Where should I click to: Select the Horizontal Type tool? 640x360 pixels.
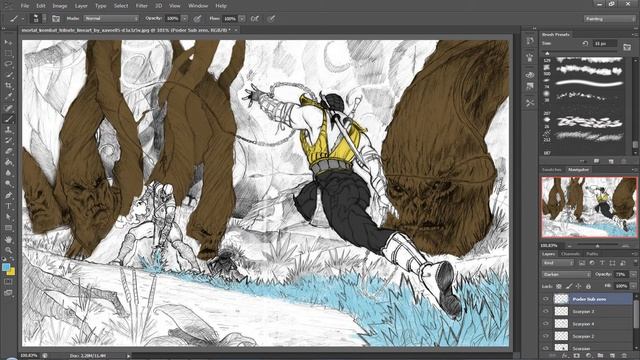pyautogui.click(x=8, y=206)
